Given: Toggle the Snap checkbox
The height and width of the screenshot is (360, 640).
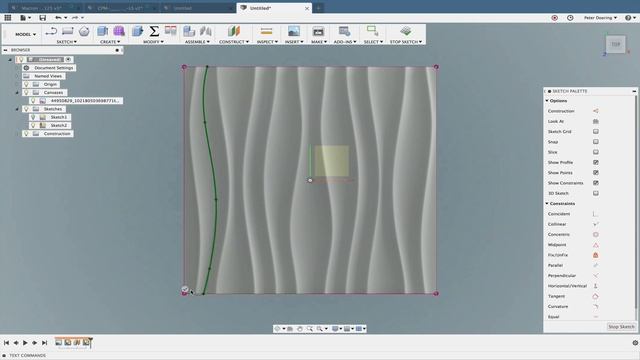Looking at the screenshot, I should pos(596,142).
